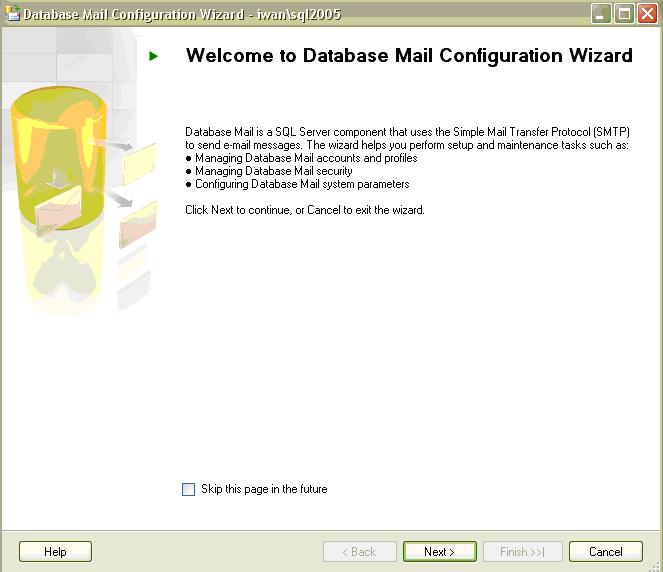Click the Database Mail wizard title bar icon
The height and width of the screenshot is (572, 663).
11,13
